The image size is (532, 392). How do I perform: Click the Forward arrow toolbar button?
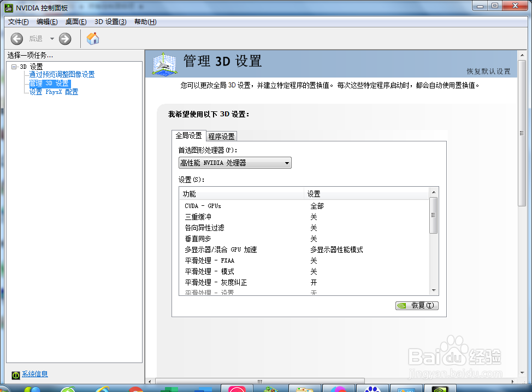point(65,39)
